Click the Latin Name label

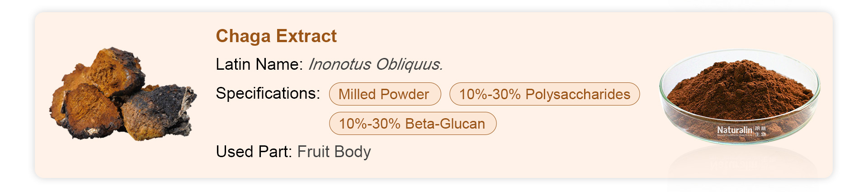259,64
